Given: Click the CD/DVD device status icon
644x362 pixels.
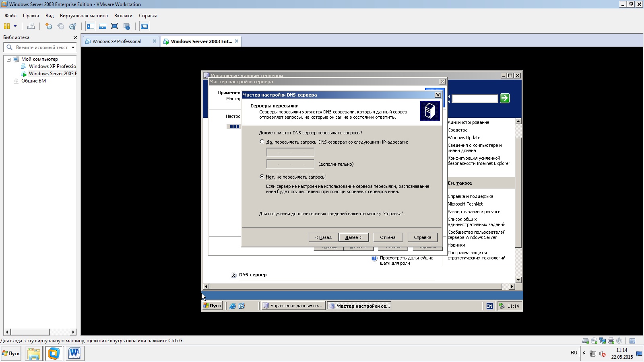Looking at the screenshot, I should point(594,341).
